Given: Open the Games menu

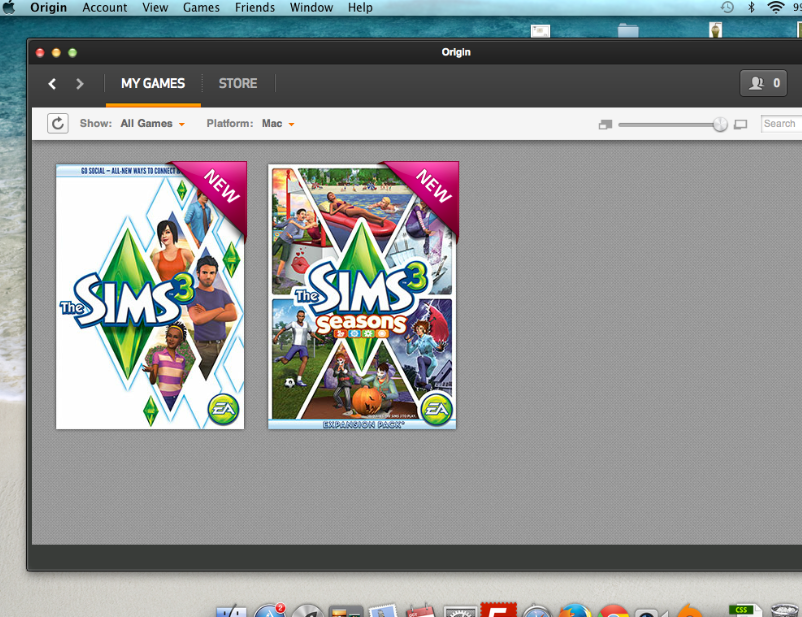Looking at the screenshot, I should [202, 8].
